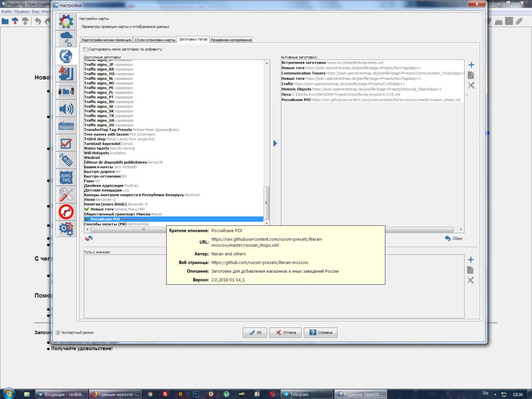The image size is (532, 399).
Task: Open keyboard shortcuts settings icon
Action: tap(66, 126)
